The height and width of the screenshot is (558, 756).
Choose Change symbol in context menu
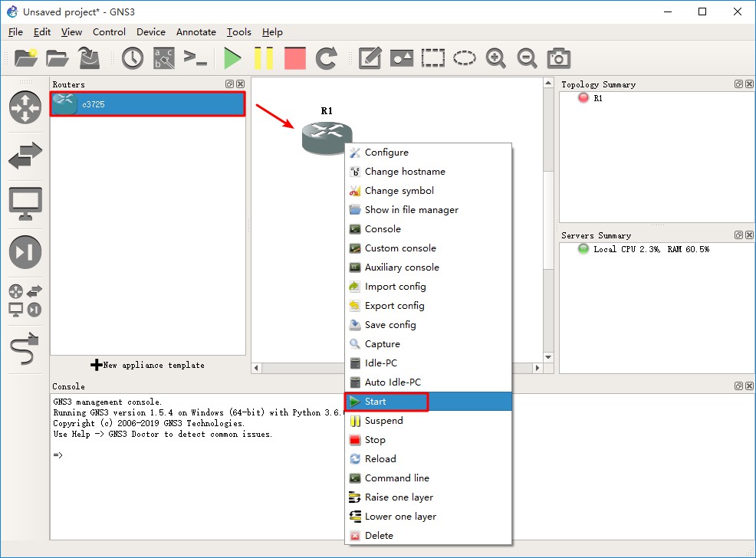pyautogui.click(x=428, y=191)
